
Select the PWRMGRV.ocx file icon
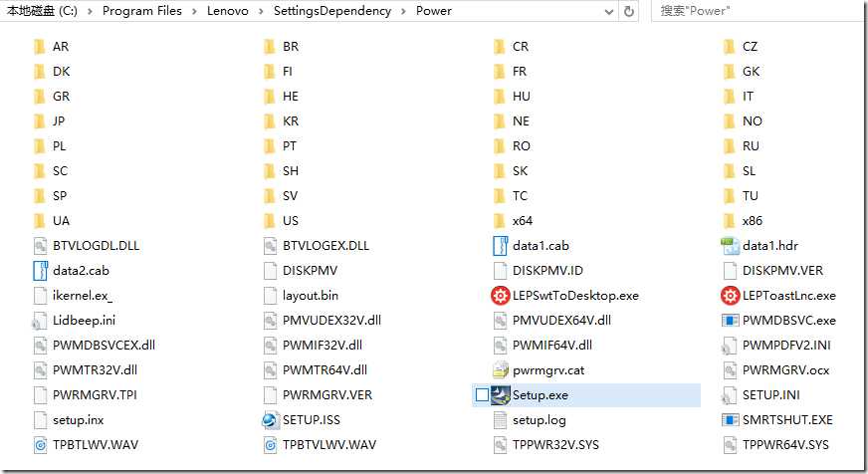(731, 369)
